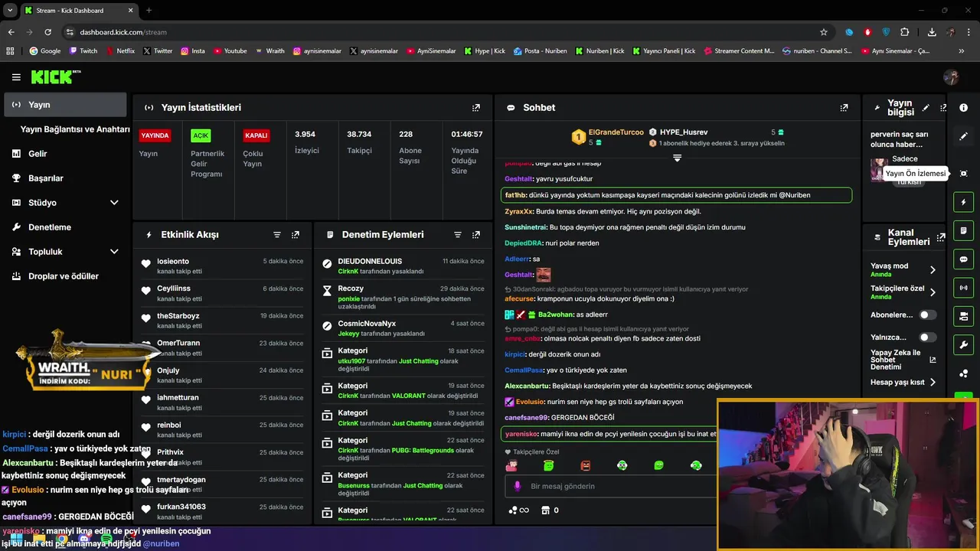Click the lightning bolt icon in right toolbar
Viewport: 980px width, 551px height.
(x=963, y=203)
